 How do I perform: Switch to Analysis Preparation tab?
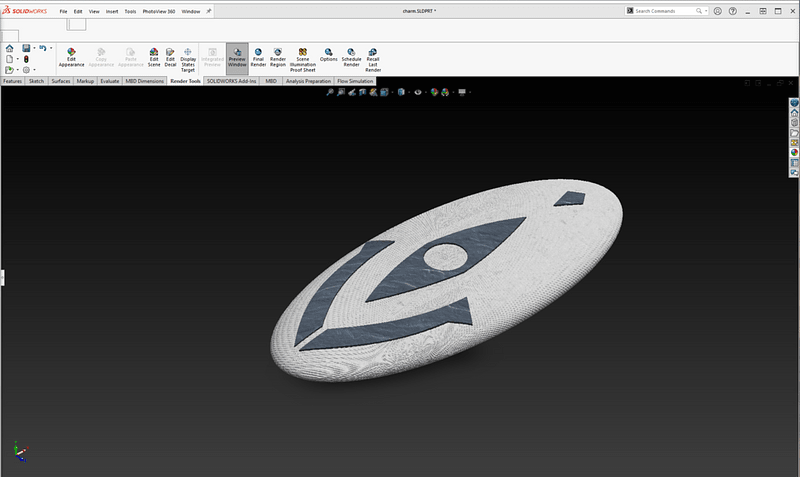click(x=308, y=81)
